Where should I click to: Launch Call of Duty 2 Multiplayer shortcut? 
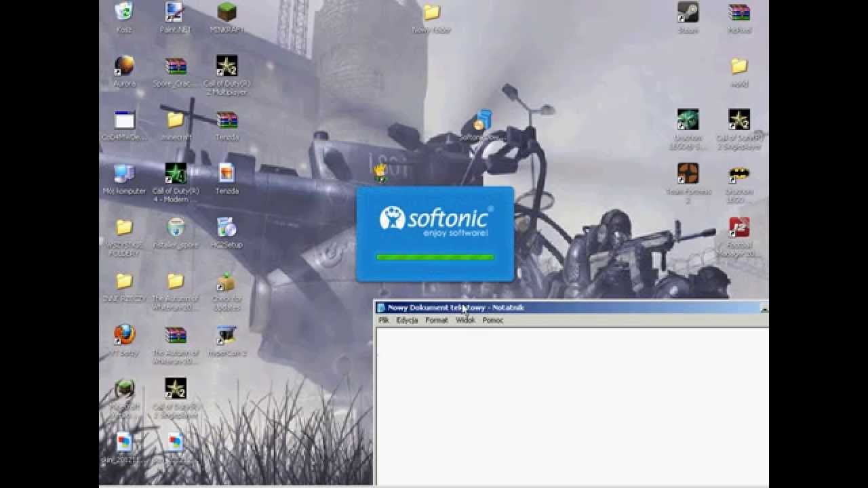tap(226, 66)
